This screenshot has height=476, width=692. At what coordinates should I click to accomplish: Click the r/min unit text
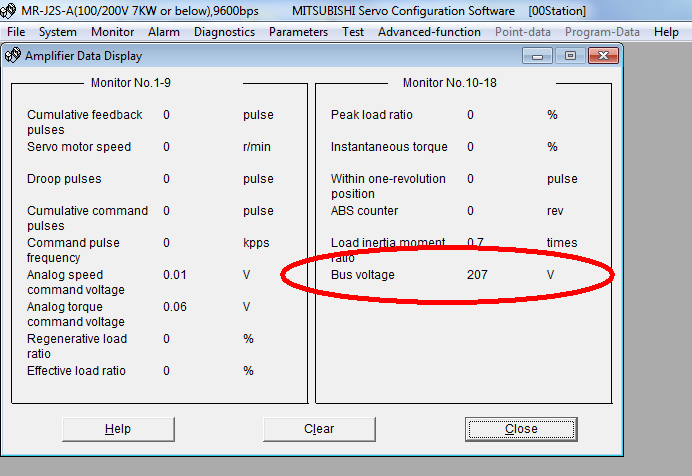pos(257,147)
